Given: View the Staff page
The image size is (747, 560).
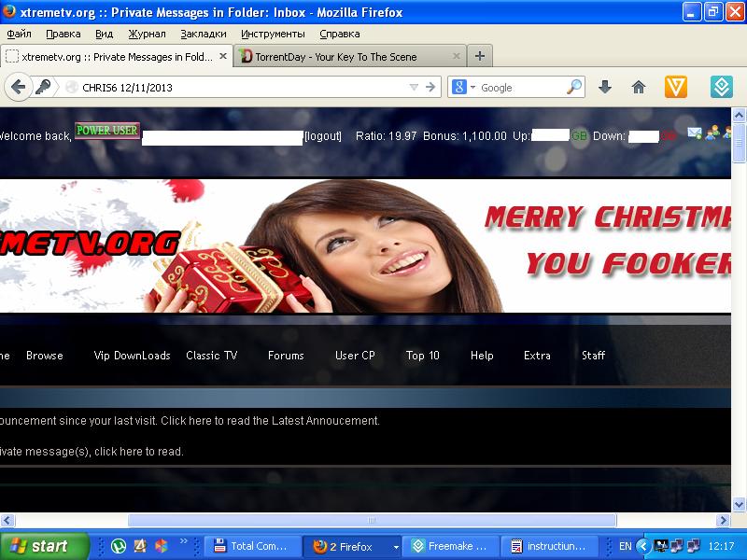Looking at the screenshot, I should click(x=593, y=356).
